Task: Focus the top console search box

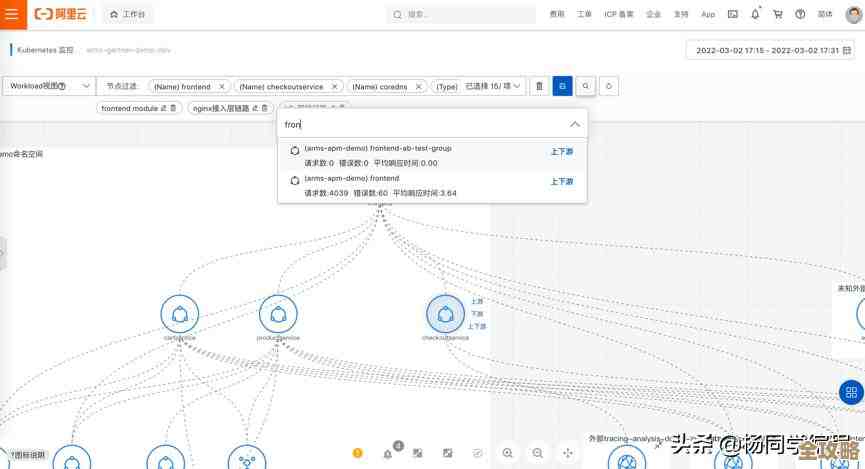Action: tap(461, 14)
